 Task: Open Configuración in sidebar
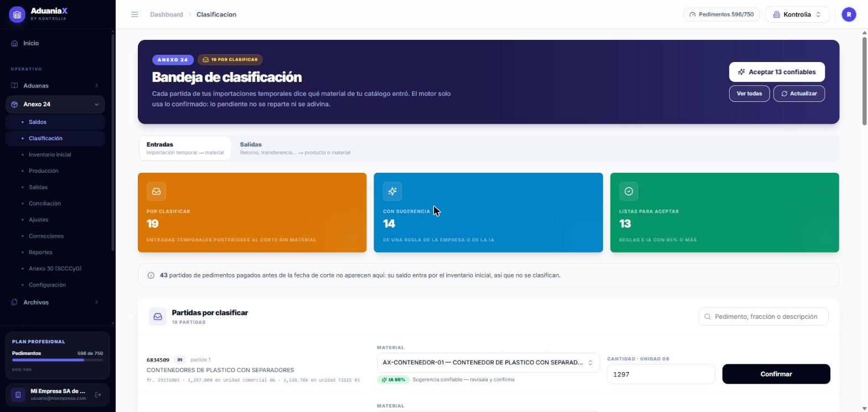tap(55, 285)
